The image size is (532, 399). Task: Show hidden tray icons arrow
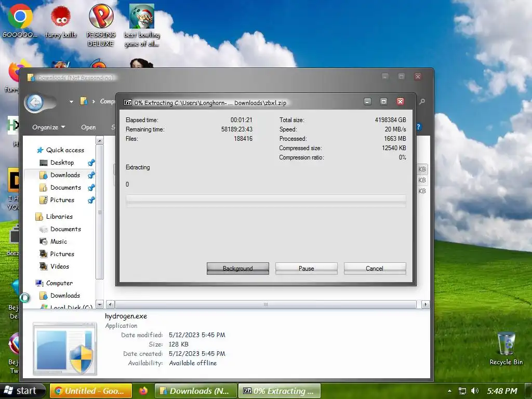449,391
